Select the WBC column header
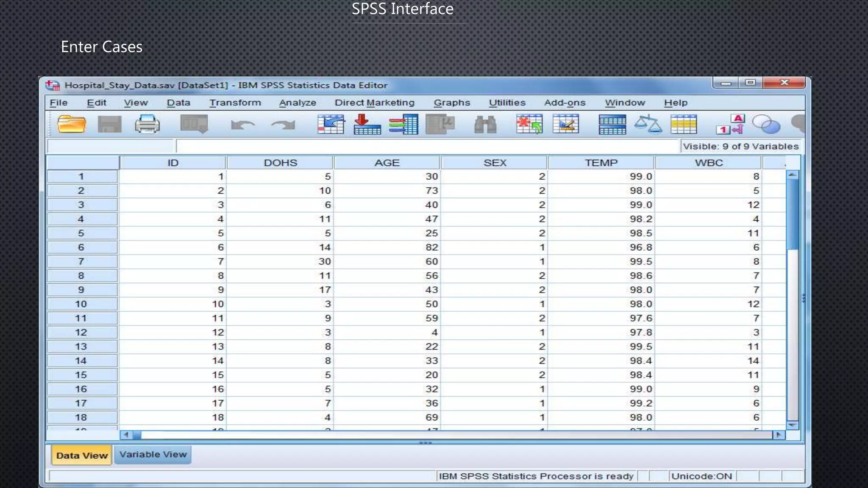The height and width of the screenshot is (488, 868). click(x=709, y=163)
